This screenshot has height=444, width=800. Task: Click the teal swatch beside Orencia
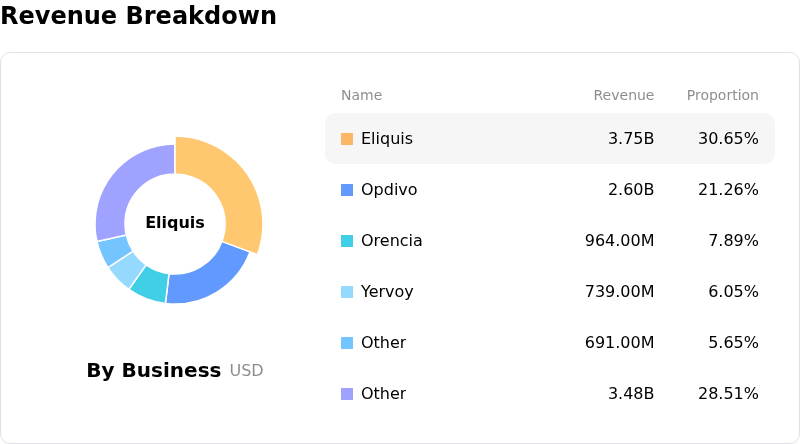347,241
